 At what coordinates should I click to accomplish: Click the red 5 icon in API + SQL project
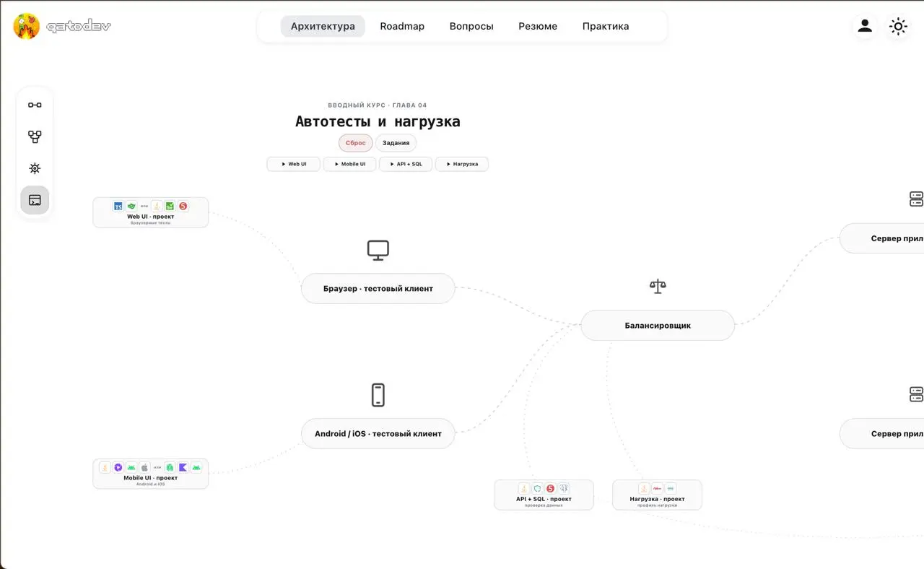(x=551, y=489)
